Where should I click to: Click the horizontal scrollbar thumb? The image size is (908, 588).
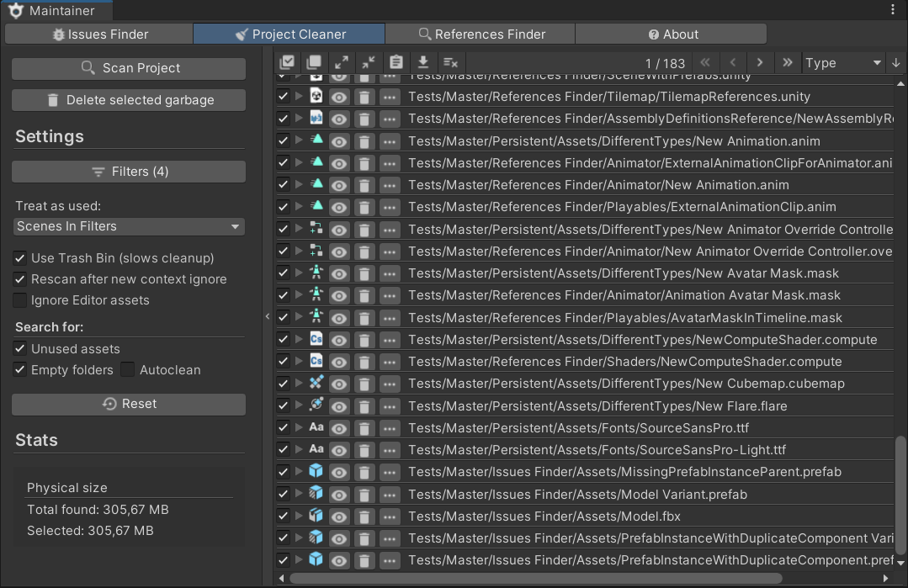tap(536, 578)
